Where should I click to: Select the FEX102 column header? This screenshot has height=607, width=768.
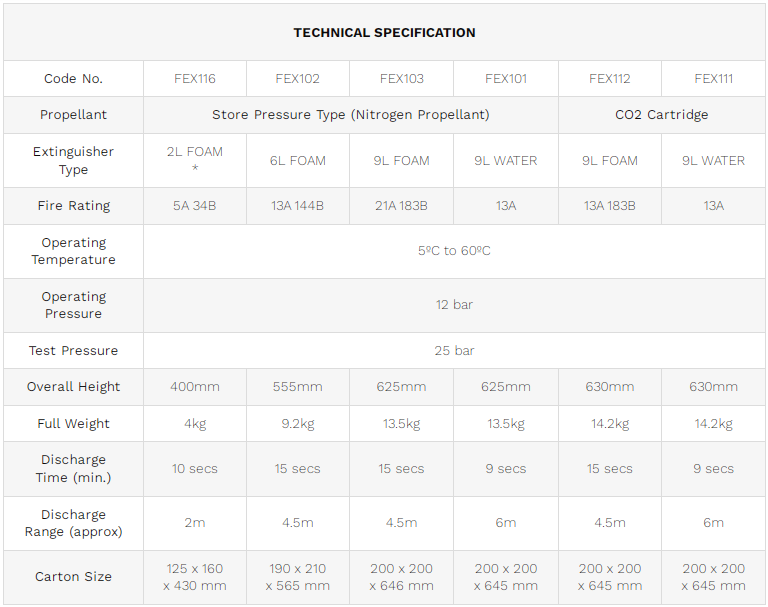298,79
